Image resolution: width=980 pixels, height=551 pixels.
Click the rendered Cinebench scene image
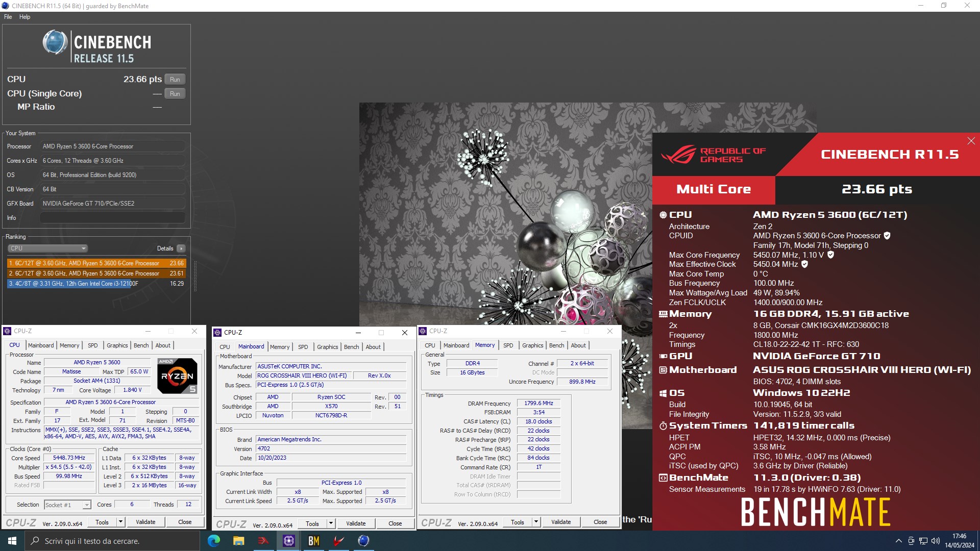(x=505, y=214)
